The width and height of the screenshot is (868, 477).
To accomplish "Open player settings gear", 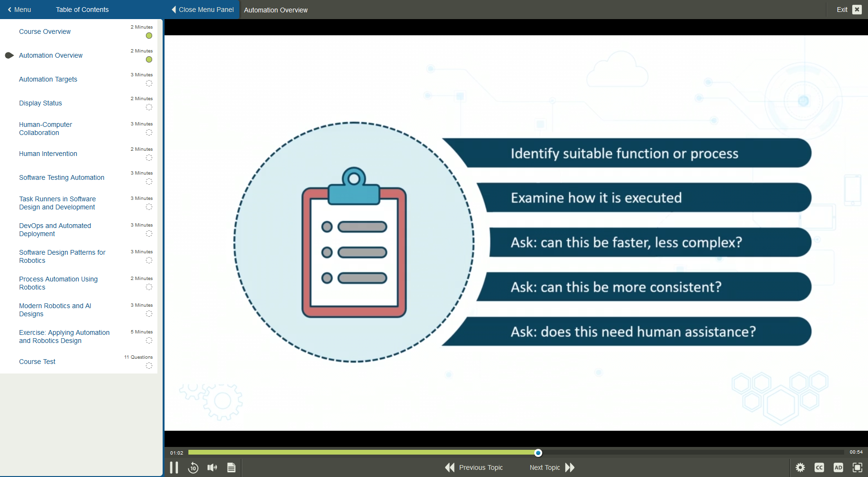I will point(800,467).
